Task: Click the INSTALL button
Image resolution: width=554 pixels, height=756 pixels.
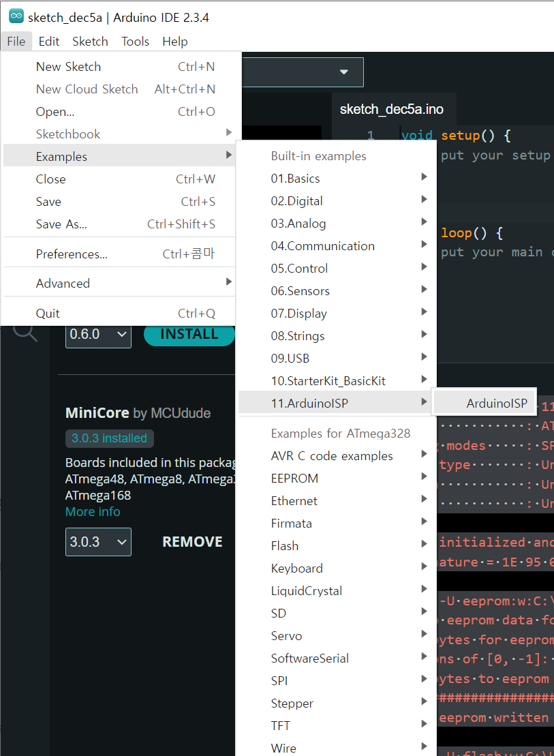Action: pyautogui.click(x=189, y=334)
